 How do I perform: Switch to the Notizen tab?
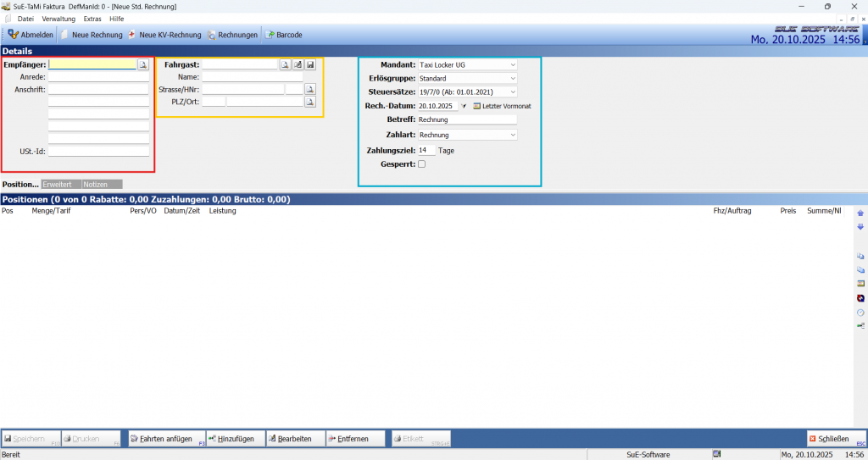pyautogui.click(x=102, y=184)
